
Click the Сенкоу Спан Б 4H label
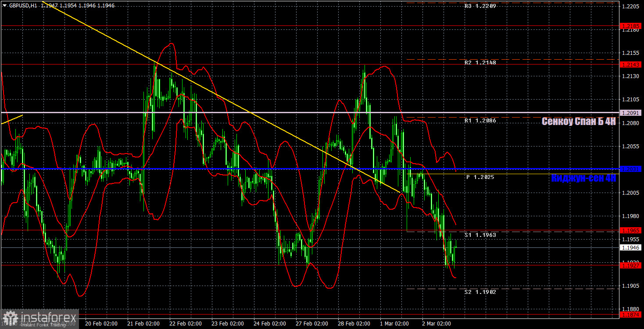coord(579,122)
